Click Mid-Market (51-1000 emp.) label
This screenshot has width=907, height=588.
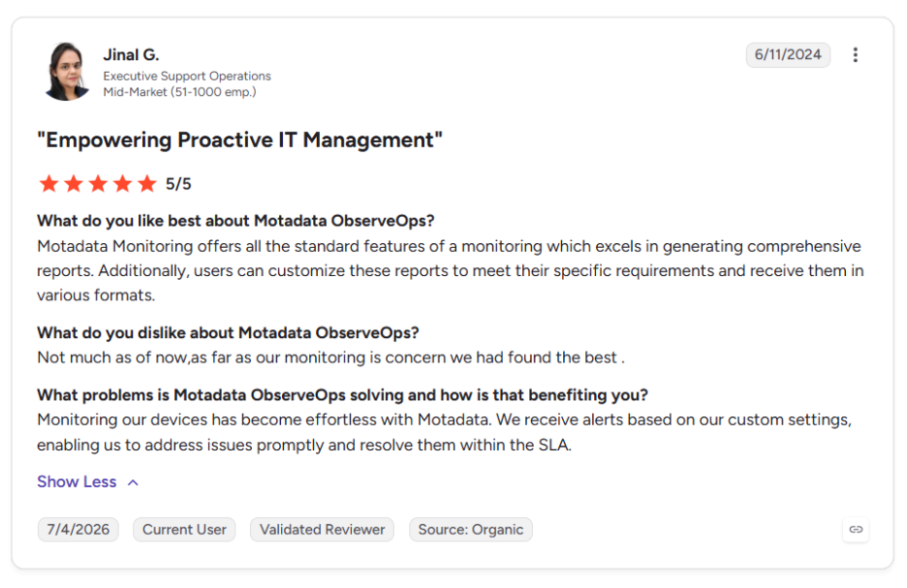pos(179,92)
